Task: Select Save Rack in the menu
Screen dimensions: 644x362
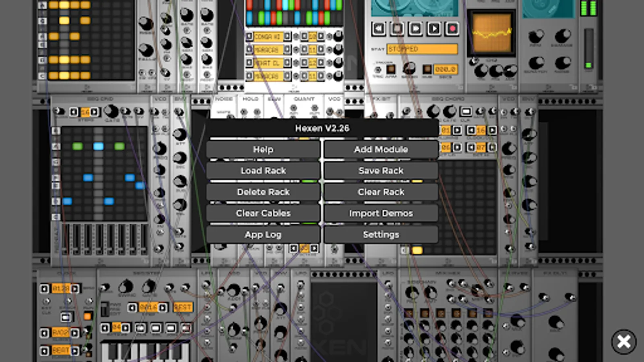Action: point(381,171)
